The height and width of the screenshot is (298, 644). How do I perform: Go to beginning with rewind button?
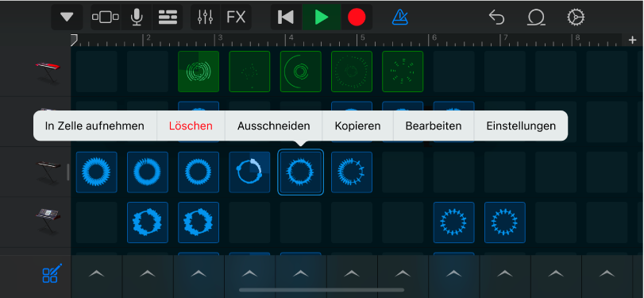(286, 17)
